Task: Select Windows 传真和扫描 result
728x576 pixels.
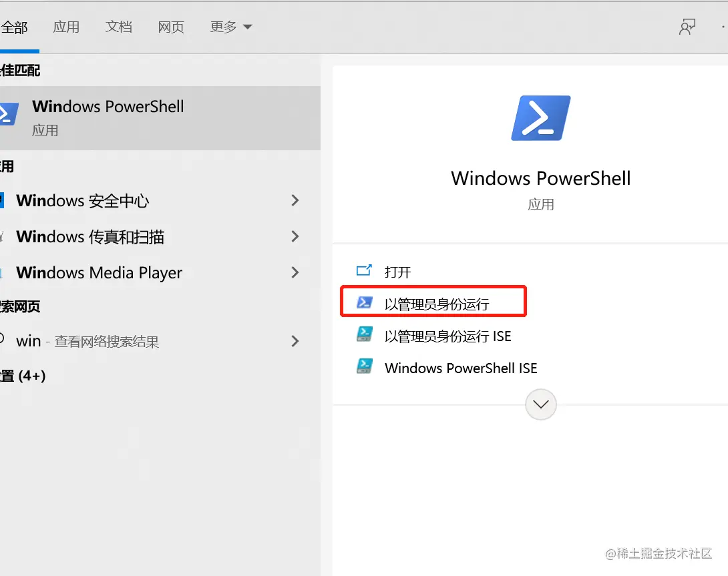Action: (x=160, y=236)
